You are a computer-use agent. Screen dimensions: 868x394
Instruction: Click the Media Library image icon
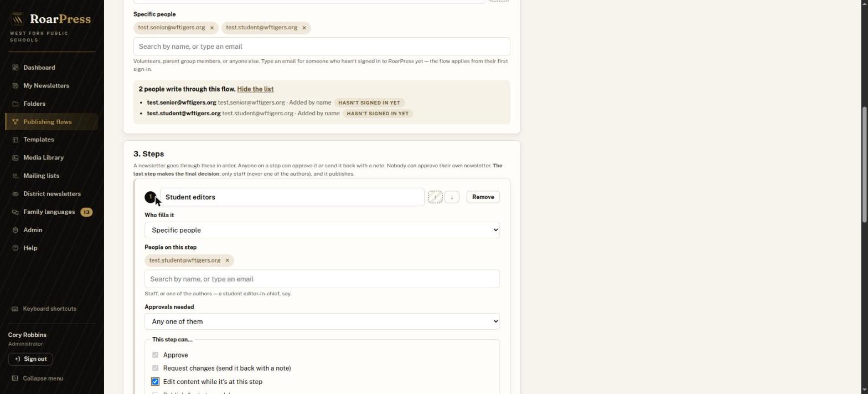pos(15,158)
